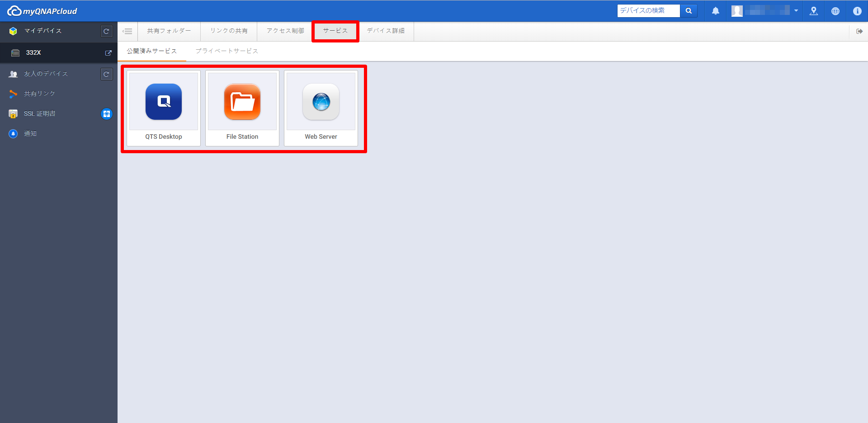Open Shared Links in the sidebar
The width and height of the screenshot is (868, 423).
tap(39, 94)
